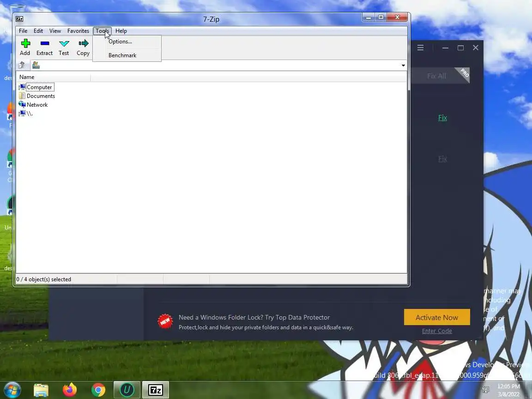Image resolution: width=532 pixels, height=399 pixels.
Task: Click the Enter Code link
Action: 437,331
